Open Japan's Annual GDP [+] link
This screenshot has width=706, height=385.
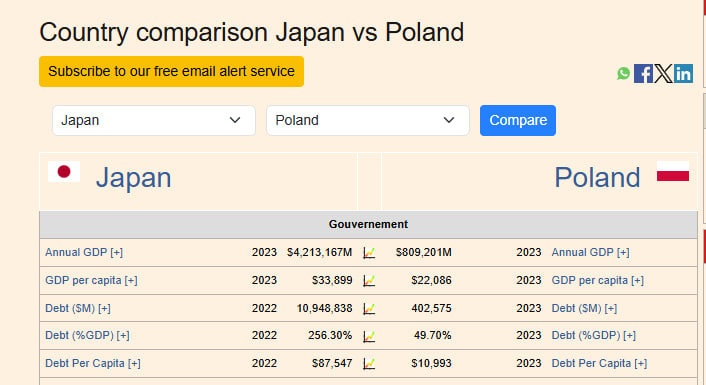point(84,252)
